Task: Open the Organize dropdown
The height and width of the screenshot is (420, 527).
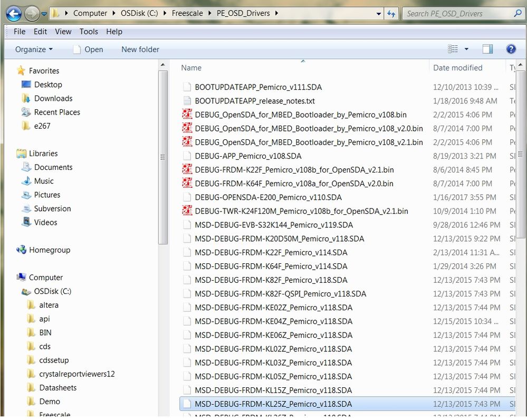Action: point(34,50)
